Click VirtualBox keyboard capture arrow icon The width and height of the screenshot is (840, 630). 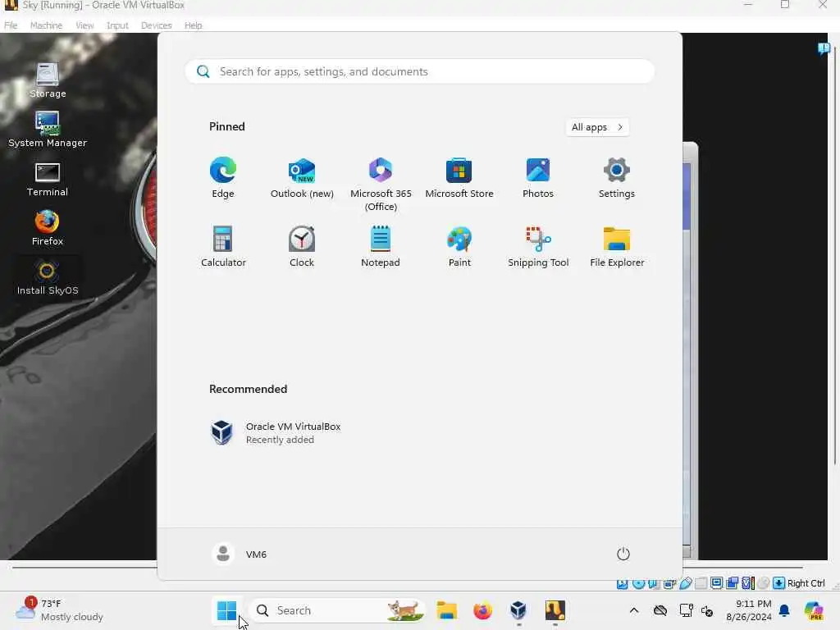click(x=779, y=583)
